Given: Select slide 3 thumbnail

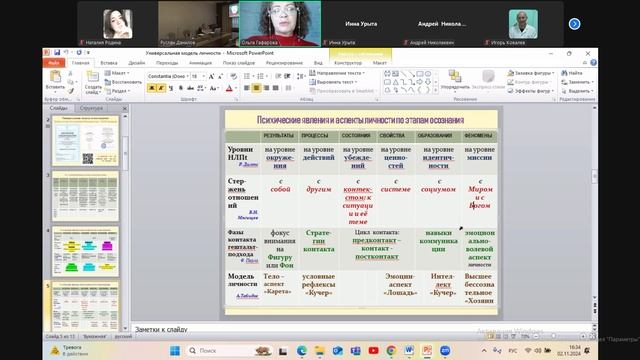Looking at the screenshot, I should point(85,196).
